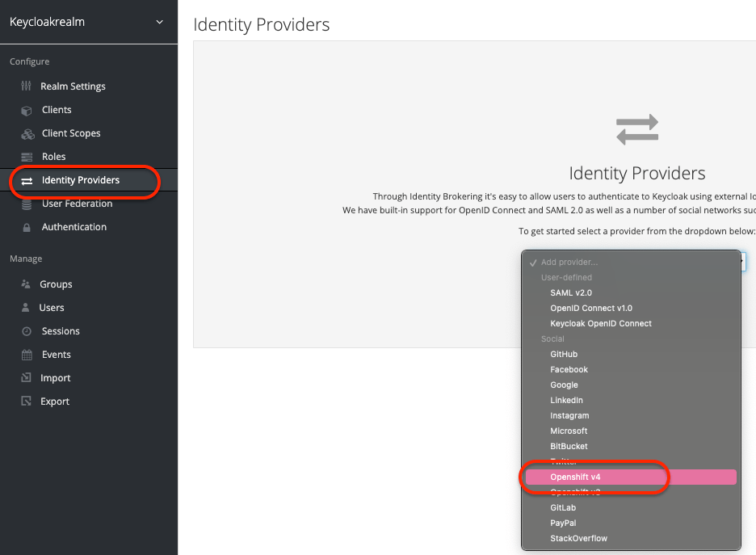The image size is (756, 555).
Task: Click the Roles list icon
Action: 27,157
